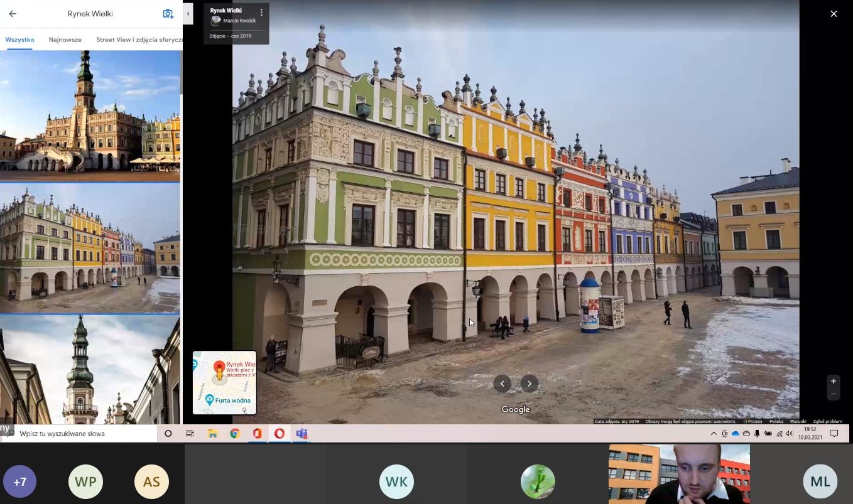The height and width of the screenshot is (504, 853).
Task: Show the +7 additional participants
Action: (x=19, y=482)
